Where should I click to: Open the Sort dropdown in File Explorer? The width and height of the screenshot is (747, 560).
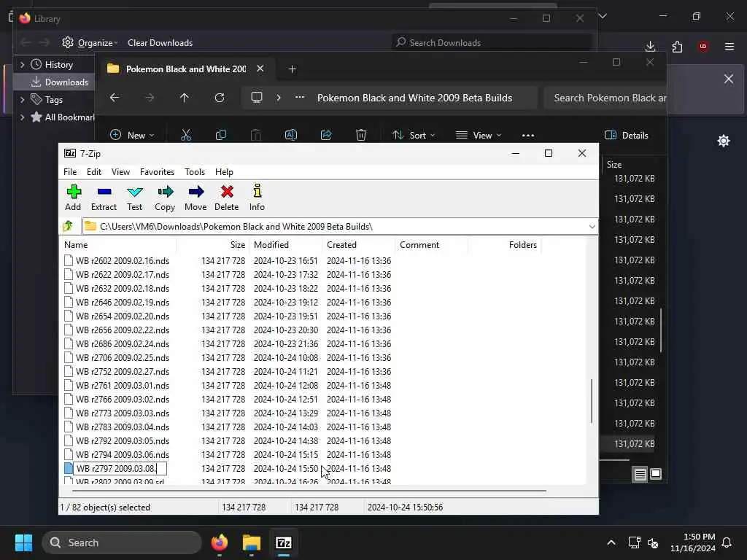[x=414, y=135]
